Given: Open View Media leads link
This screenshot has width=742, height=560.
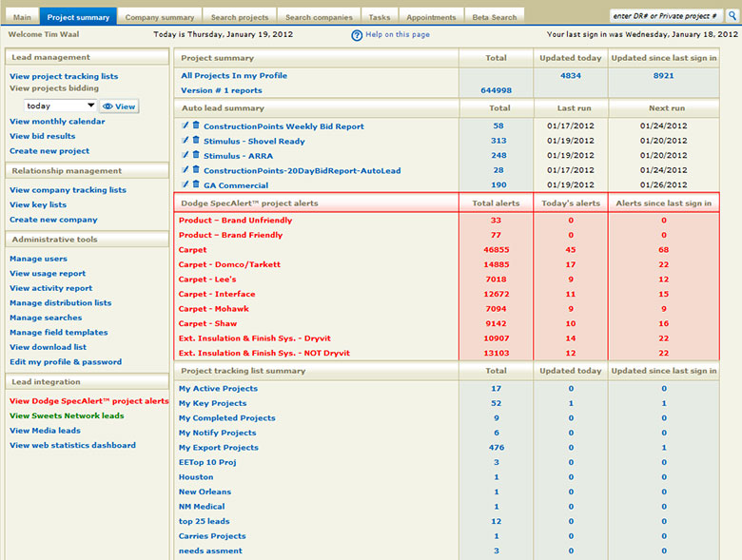Looking at the screenshot, I should click(45, 431).
